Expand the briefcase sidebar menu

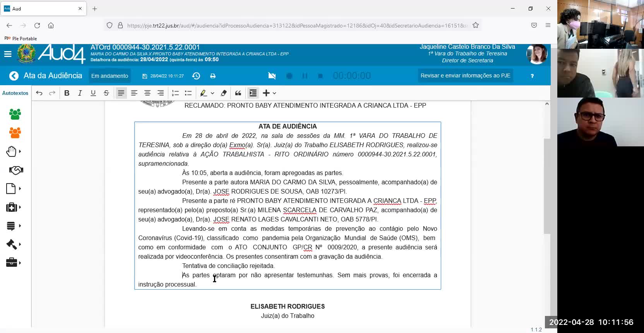(x=14, y=263)
